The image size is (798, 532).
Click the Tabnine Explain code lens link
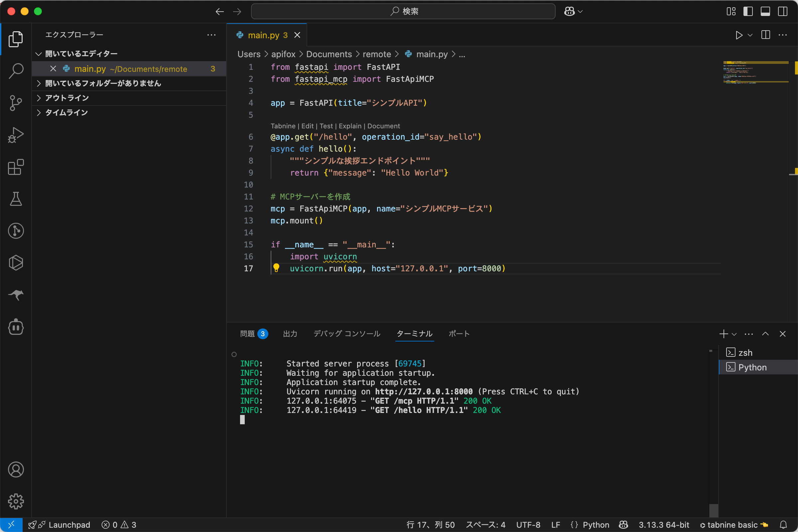click(x=350, y=126)
